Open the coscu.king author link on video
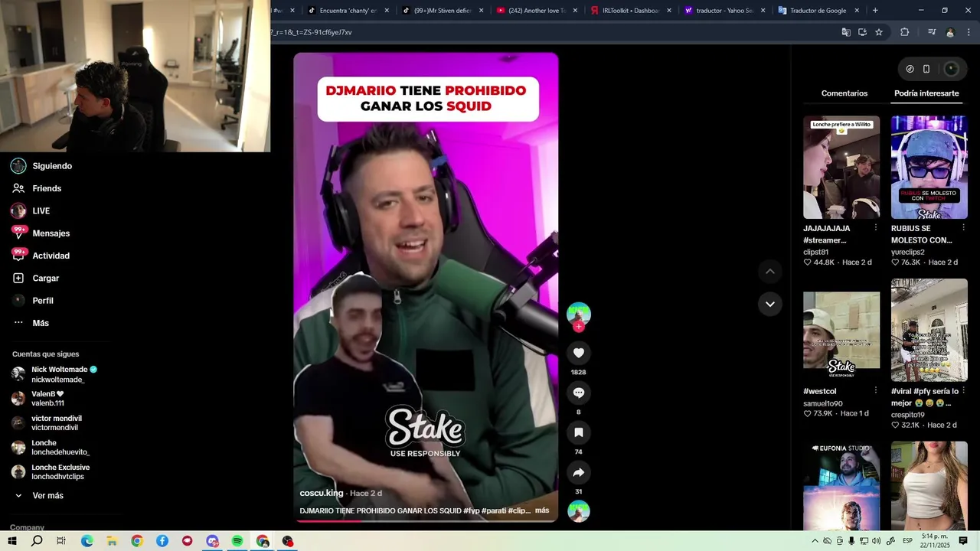The image size is (980, 551). click(322, 493)
